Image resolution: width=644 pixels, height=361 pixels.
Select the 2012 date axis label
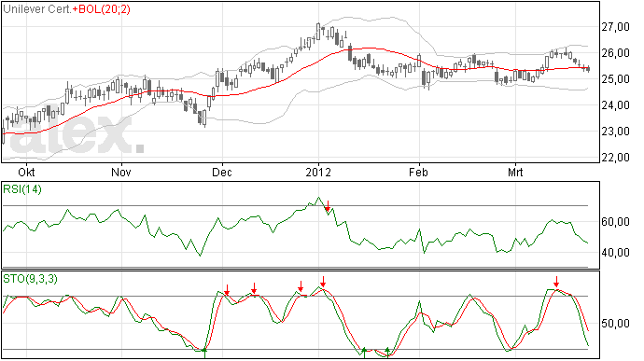[318, 172]
